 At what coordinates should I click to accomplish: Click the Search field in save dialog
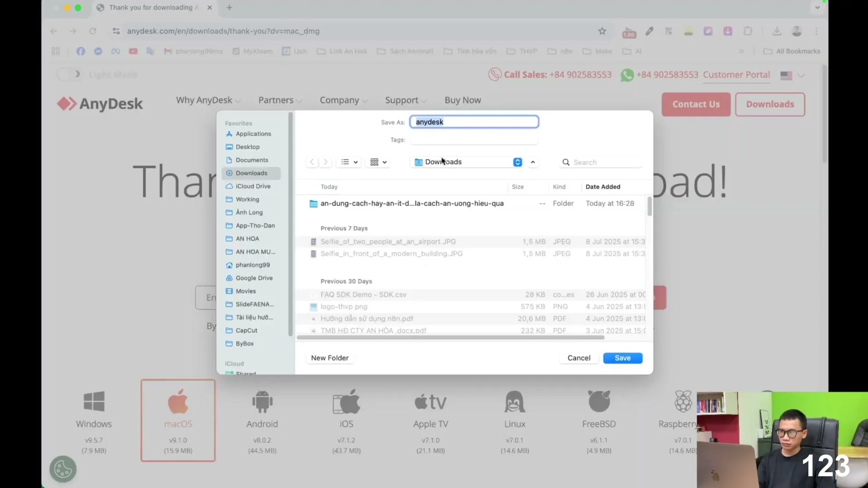(x=601, y=162)
